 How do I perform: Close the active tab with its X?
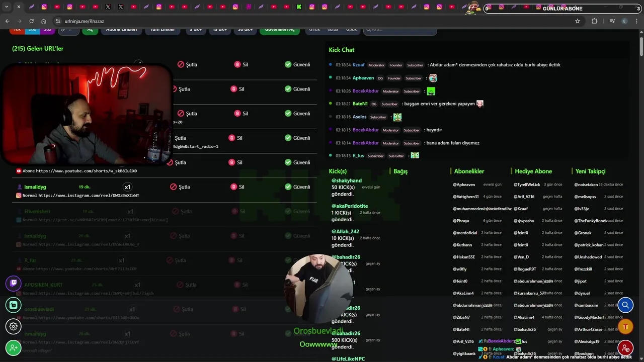[x=19, y=7]
